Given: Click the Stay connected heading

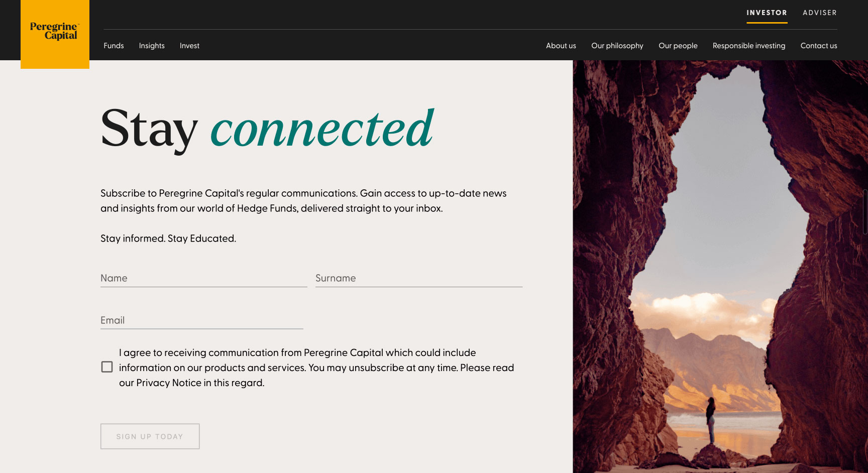Looking at the screenshot, I should point(267,129).
